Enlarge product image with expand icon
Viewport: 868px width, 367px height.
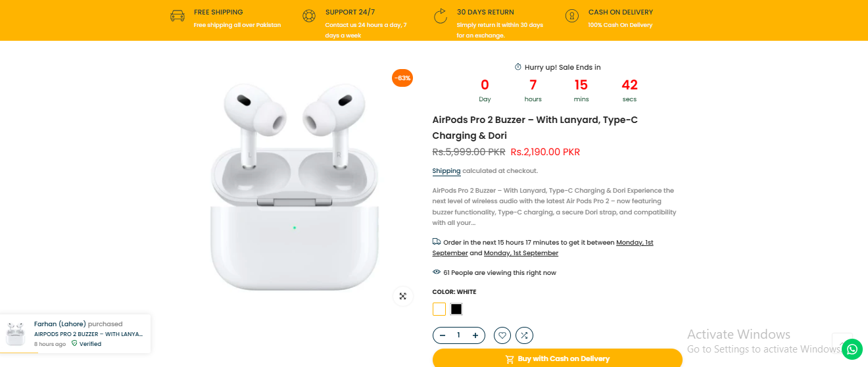(x=403, y=296)
